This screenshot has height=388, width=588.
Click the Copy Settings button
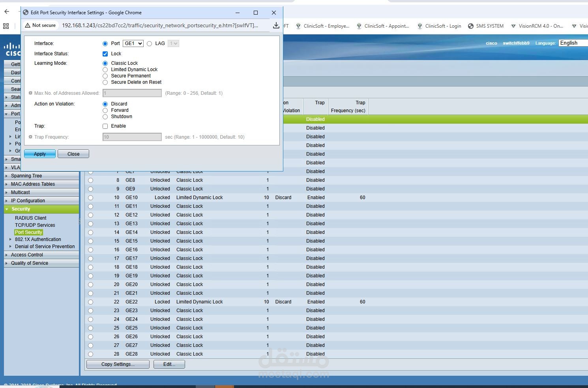click(x=118, y=364)
